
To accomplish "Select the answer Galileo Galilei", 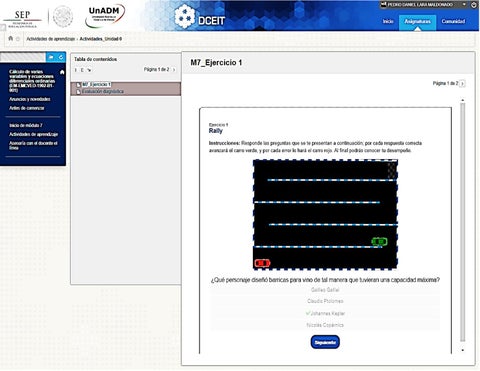I will click(x=325, y=290).
